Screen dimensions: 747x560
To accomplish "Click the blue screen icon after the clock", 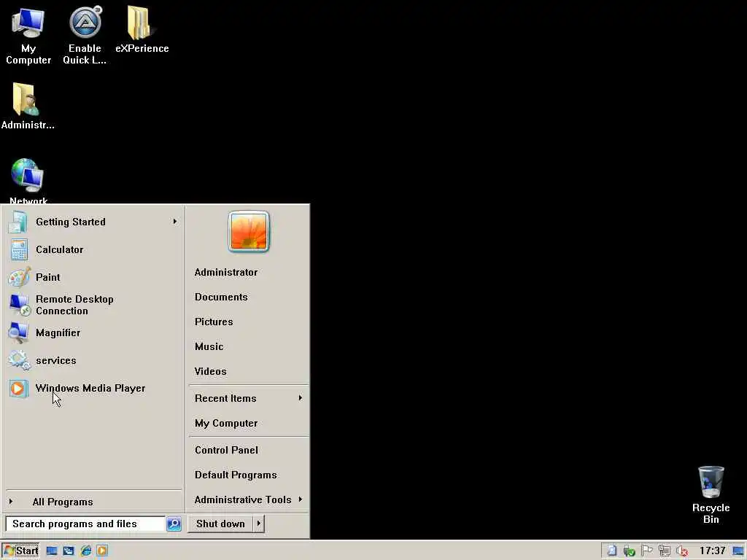I will click(738, 551).
